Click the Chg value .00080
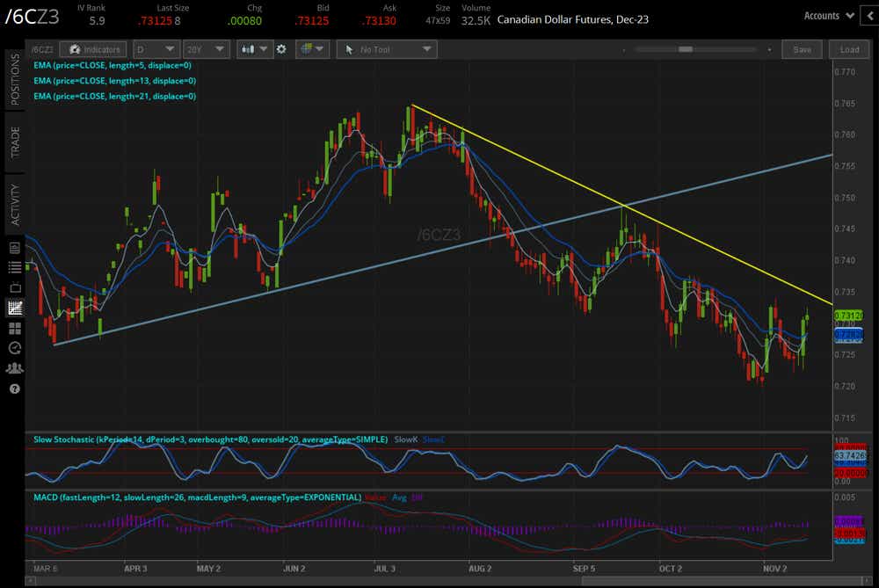The image size is (879, 588). click(244, 21)
